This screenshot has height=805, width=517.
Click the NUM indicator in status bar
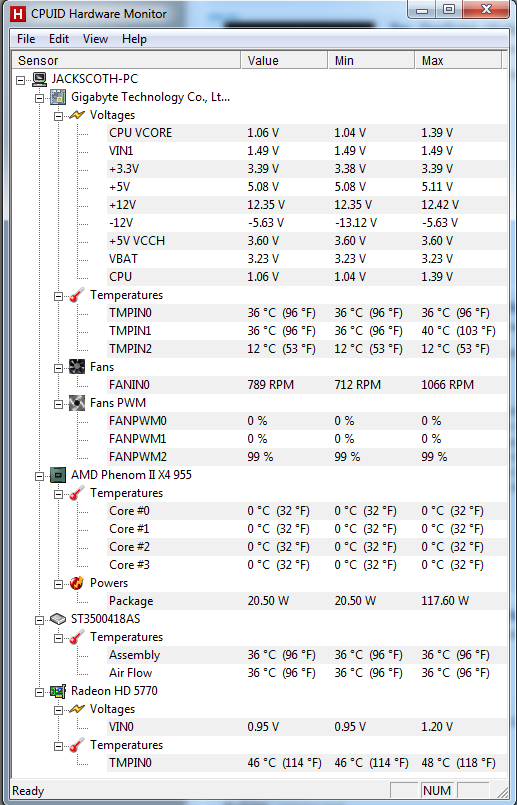pyautogui.click(x=437, y=791)
